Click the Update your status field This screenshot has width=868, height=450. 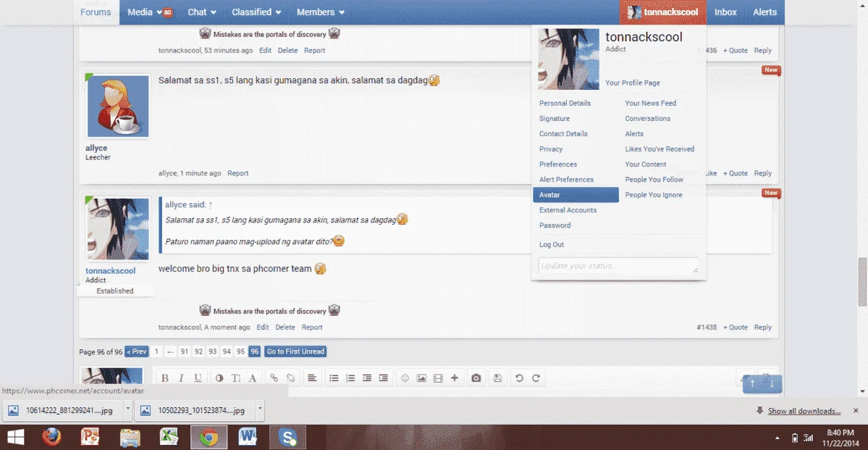coord(618,265)
